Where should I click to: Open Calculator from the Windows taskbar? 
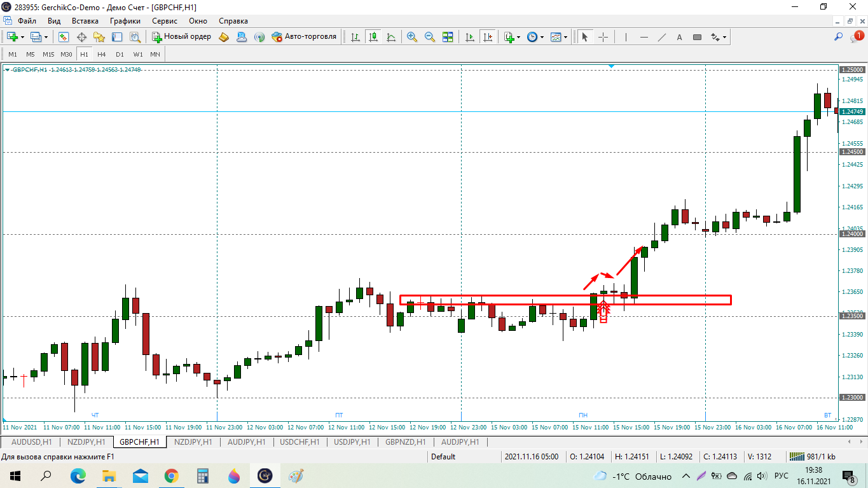203,475
